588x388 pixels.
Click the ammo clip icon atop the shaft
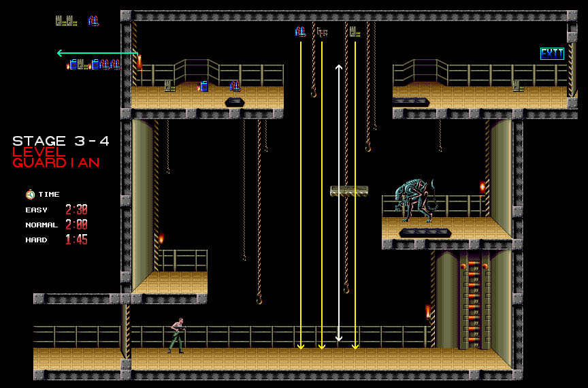coord(355,31)
